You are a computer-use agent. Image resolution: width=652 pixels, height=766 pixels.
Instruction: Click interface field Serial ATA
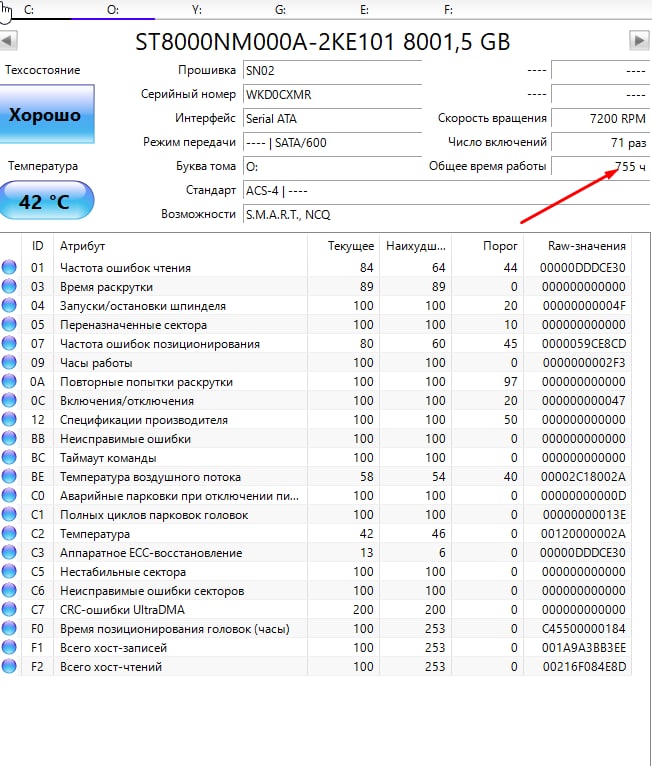[332, 118]
